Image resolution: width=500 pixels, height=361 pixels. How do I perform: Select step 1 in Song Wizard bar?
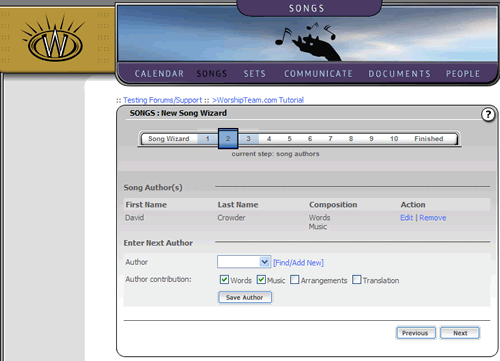coord(207,139)
